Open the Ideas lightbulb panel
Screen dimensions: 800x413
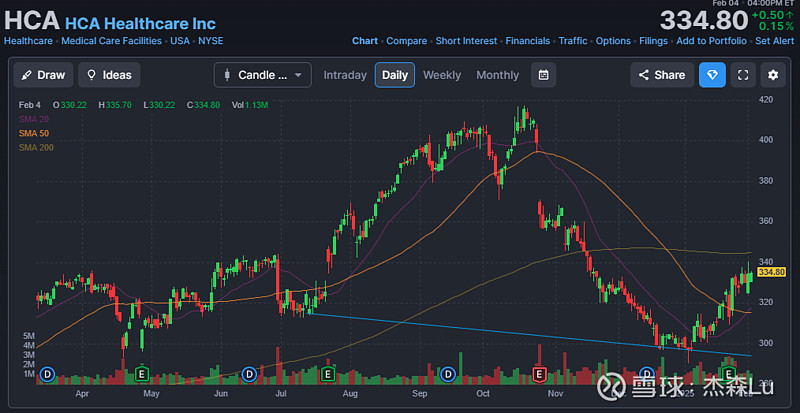click(108, 75)
